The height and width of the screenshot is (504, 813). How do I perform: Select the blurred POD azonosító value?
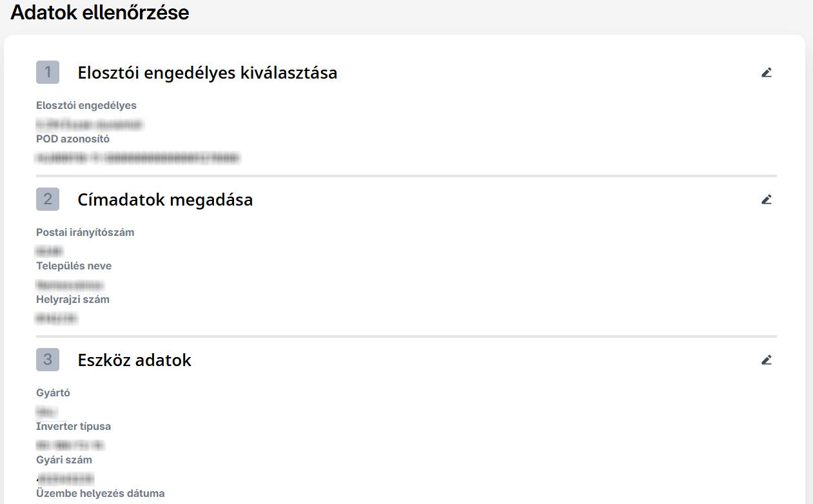click(x=138, y=157)
